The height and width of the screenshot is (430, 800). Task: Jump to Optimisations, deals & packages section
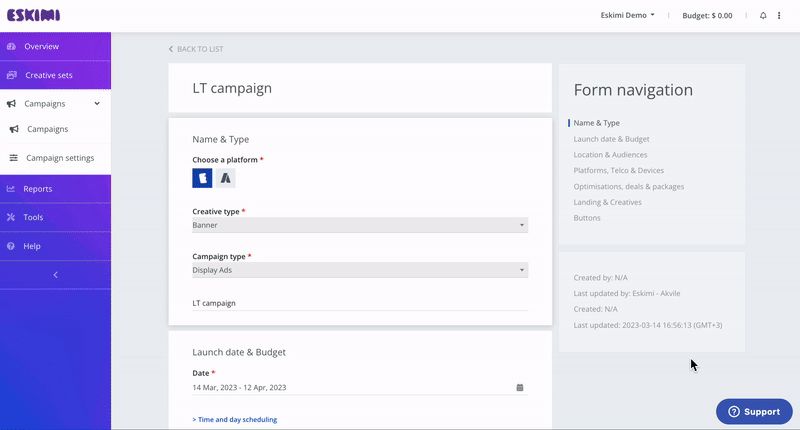tap(629, 186)
